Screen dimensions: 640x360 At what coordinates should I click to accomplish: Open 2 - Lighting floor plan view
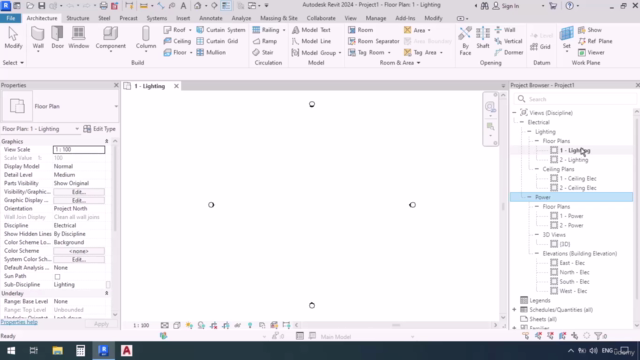(573, 160)
